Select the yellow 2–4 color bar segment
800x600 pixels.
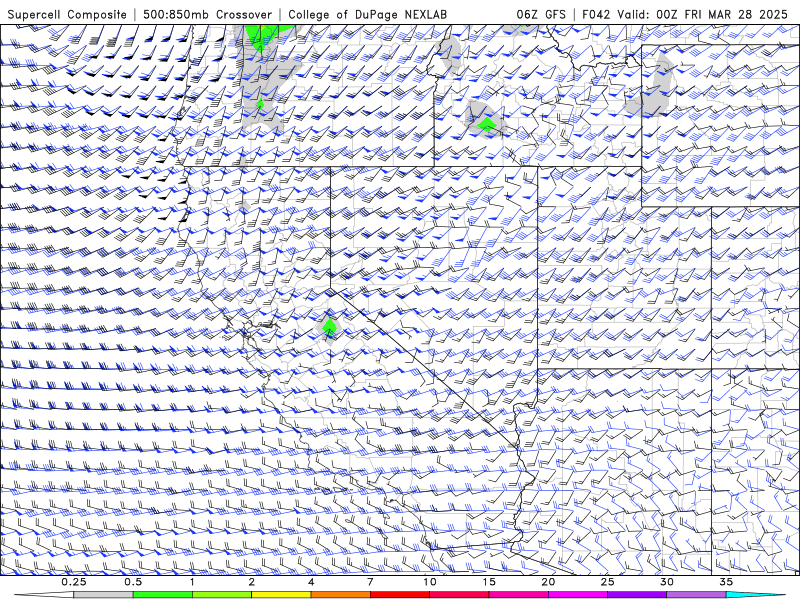click(281, 595)
